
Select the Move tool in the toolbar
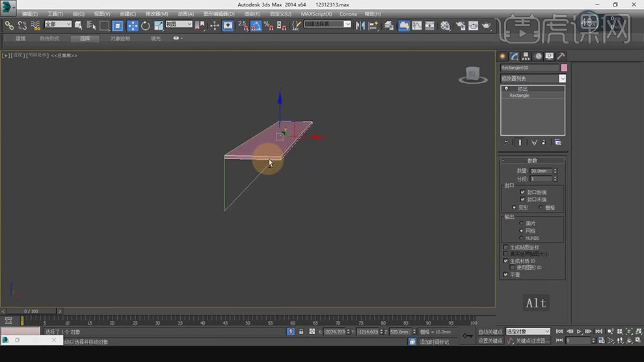[133, 25]
